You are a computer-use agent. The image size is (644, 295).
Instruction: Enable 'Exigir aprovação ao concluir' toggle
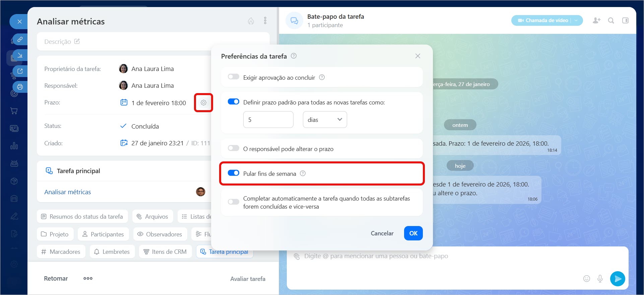tap(234, 77)
